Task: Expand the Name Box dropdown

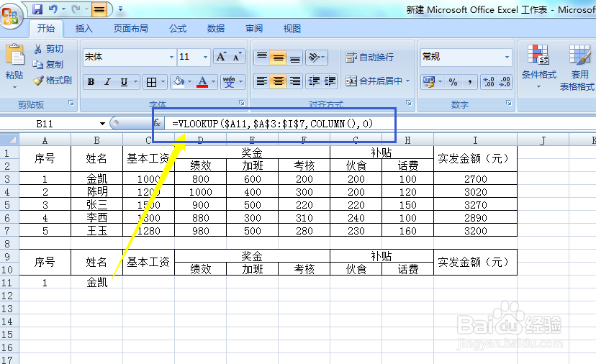Action: (x=102, y=124)
